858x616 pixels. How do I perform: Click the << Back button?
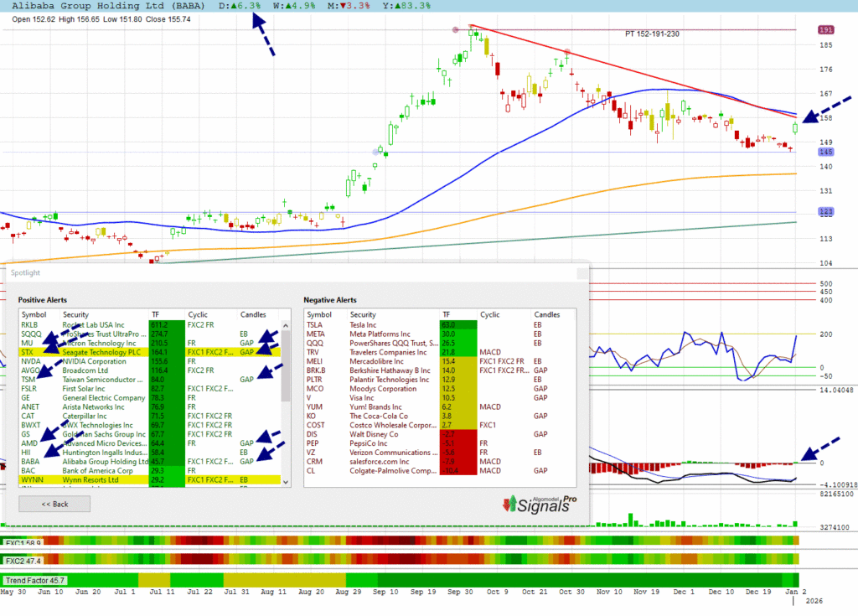coord(54,504)
